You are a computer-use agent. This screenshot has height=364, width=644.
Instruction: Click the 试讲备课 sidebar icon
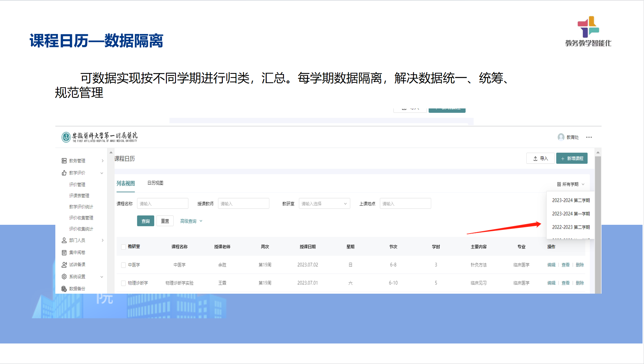click(x=64, y=265)
